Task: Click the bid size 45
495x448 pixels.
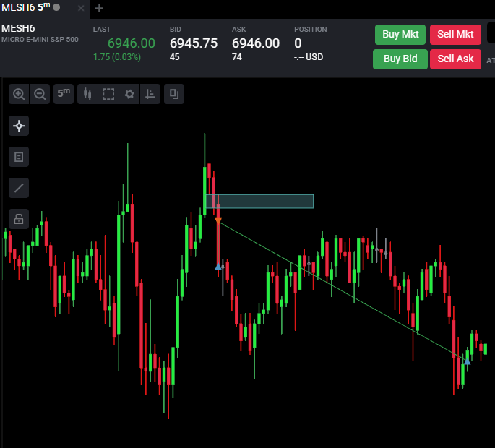Action: click(175, 57)
